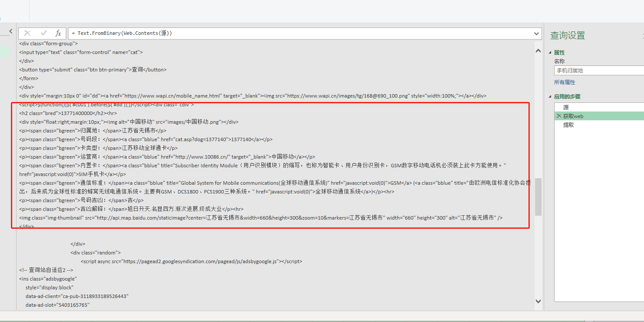Screen dimensions: 644x322
Task: Click the div class="form-group" line
Action: (x=49, y=44)
